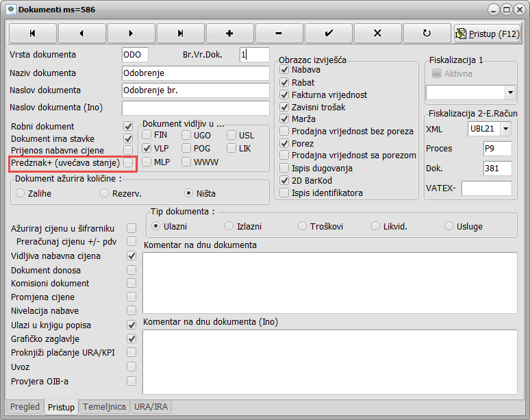Jump to the last record
This screenshot has height=420, width=530.
tap(180, 33)
